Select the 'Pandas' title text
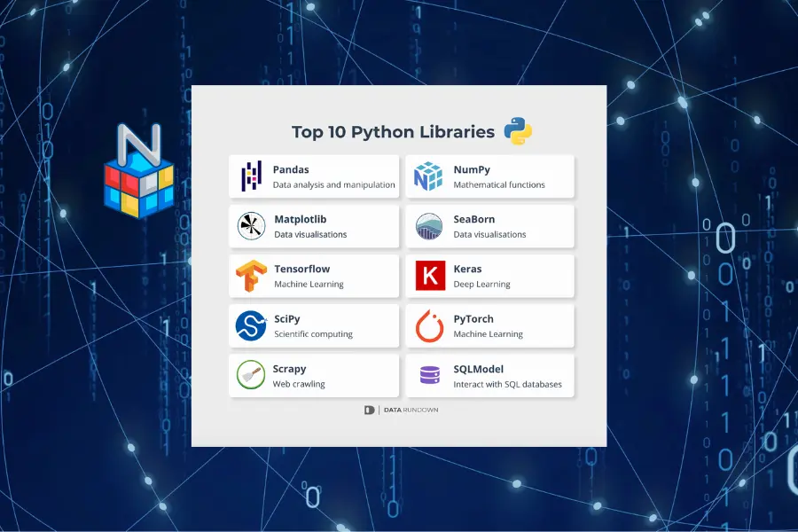This screenshot has height=532, width=798. [291, 169]
